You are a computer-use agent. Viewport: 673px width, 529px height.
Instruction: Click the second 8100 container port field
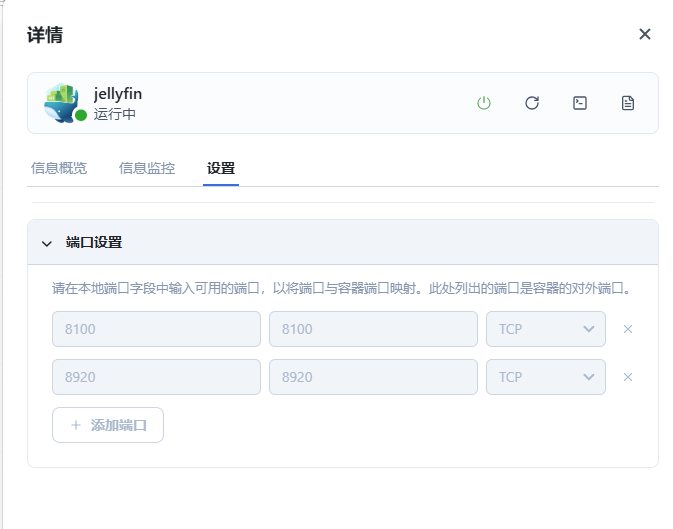(x=373, y=329)
